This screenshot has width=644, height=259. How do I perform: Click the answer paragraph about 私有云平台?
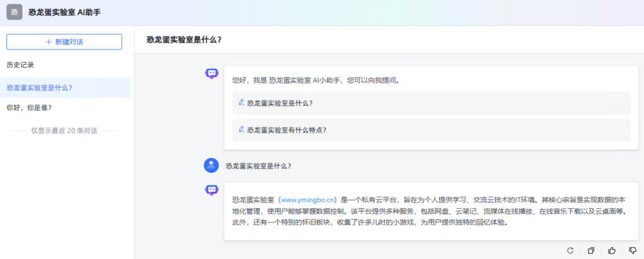tap(429, 212)
